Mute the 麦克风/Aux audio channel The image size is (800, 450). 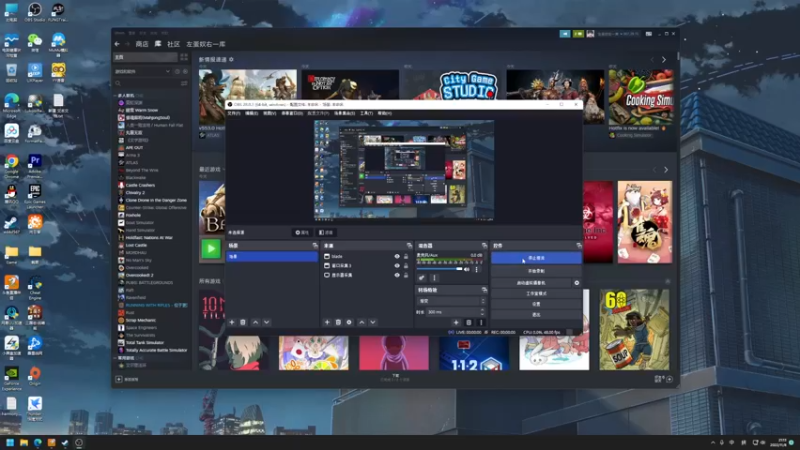pos(467,269)
